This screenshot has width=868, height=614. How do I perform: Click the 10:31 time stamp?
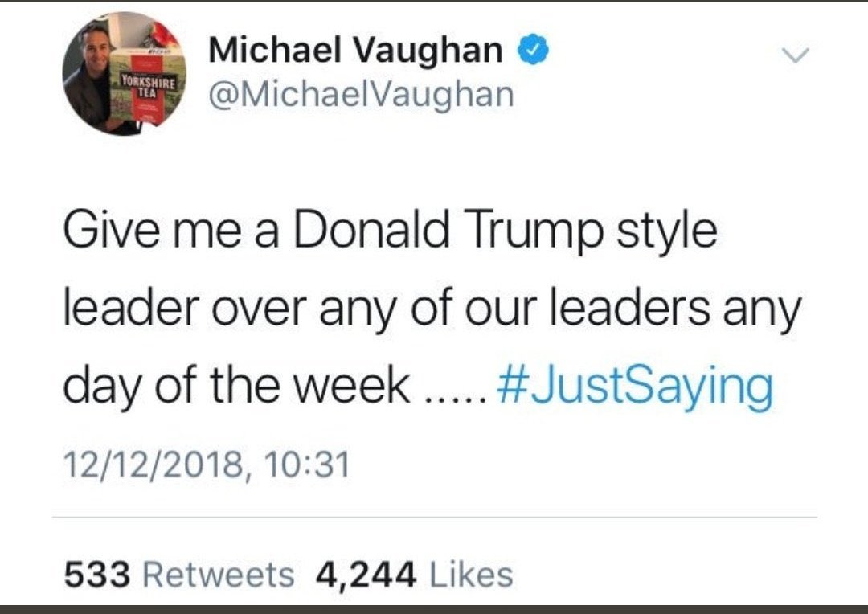point(307,464)
